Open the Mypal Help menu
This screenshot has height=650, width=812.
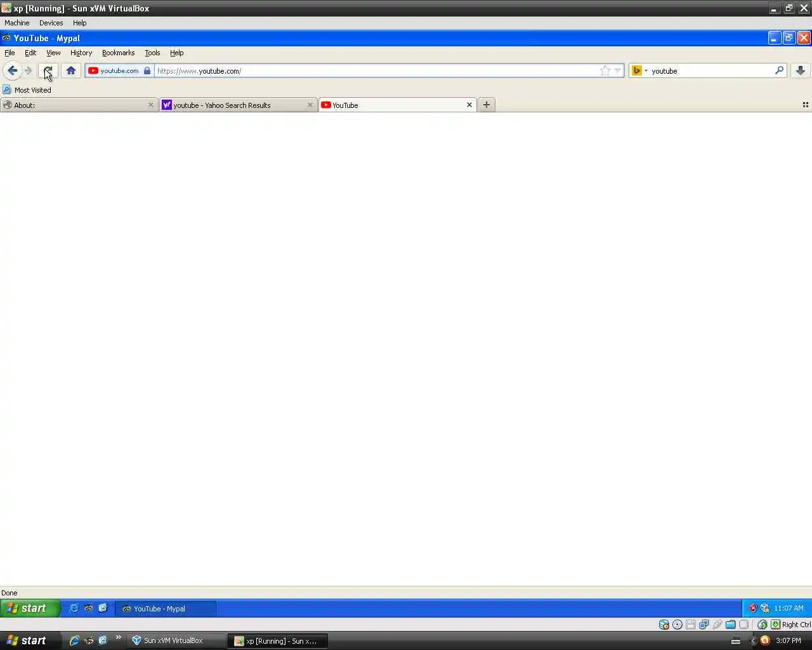click(177, 53)
